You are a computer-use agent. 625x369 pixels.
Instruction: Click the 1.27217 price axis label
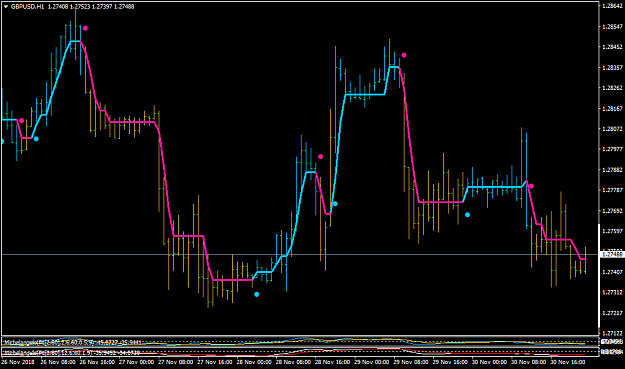pyautogui.click(x=612, y=313)
